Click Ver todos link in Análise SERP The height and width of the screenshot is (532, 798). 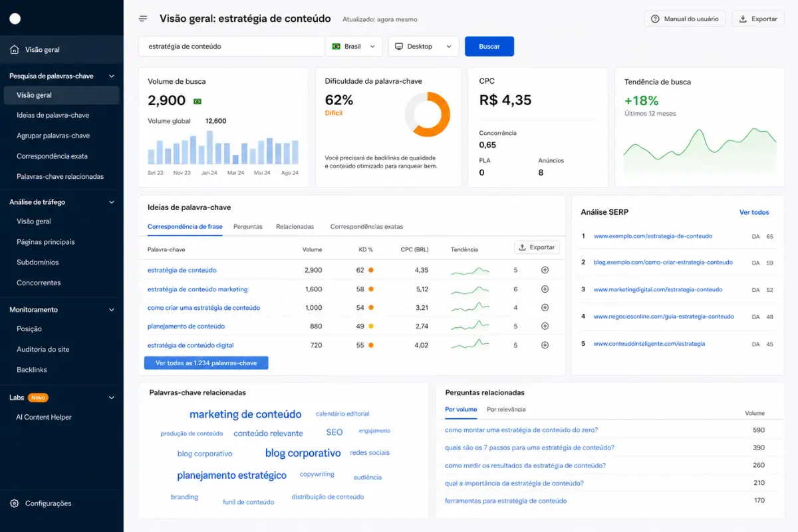tap(754, 213)
